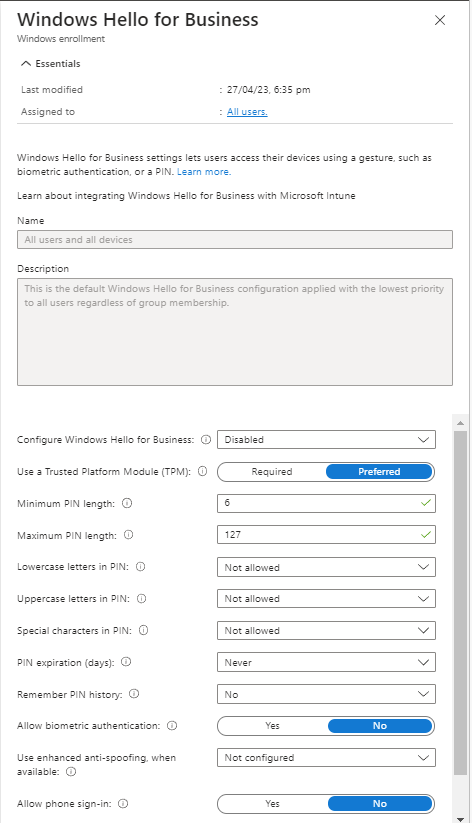The height and width of the screenshot is (823, 472).
Task: Collapse the Essentials section
Action: click(50, 64)
